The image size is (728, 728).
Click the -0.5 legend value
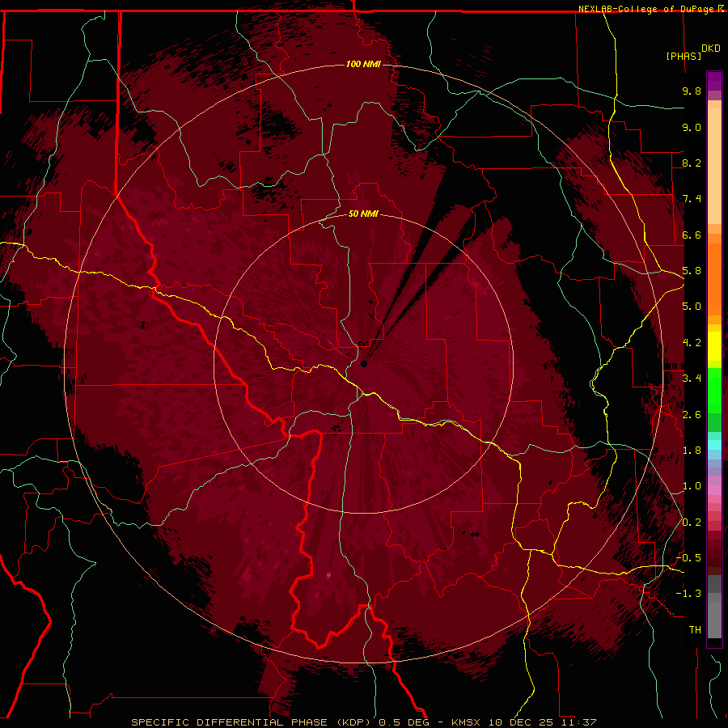(688, 558)
